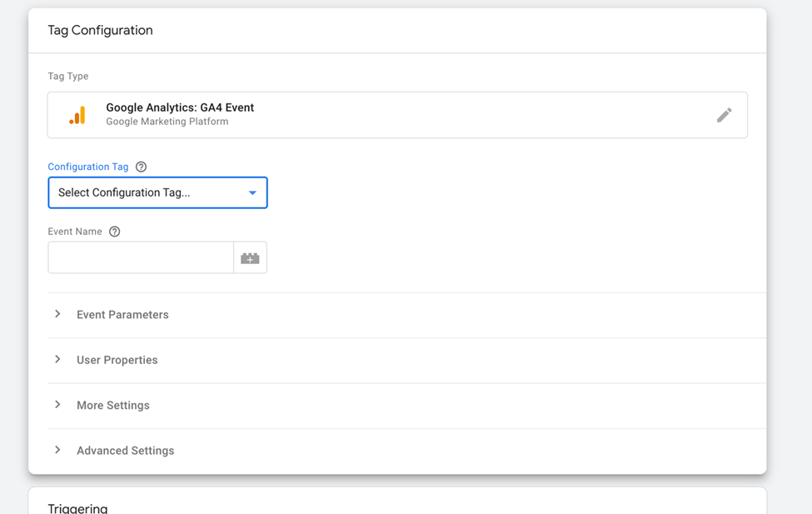812x514 pixels.
Task: Click the Triggering section header
Action: [77, 508]
